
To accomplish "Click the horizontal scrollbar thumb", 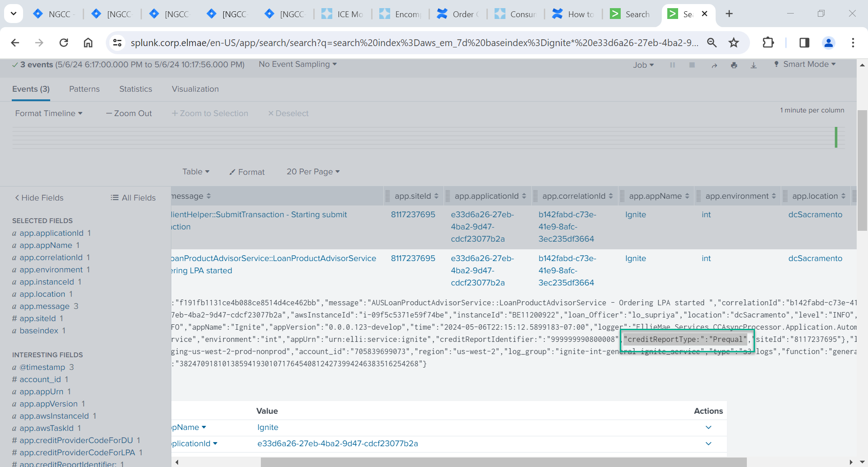I will [x=504, y=462].
